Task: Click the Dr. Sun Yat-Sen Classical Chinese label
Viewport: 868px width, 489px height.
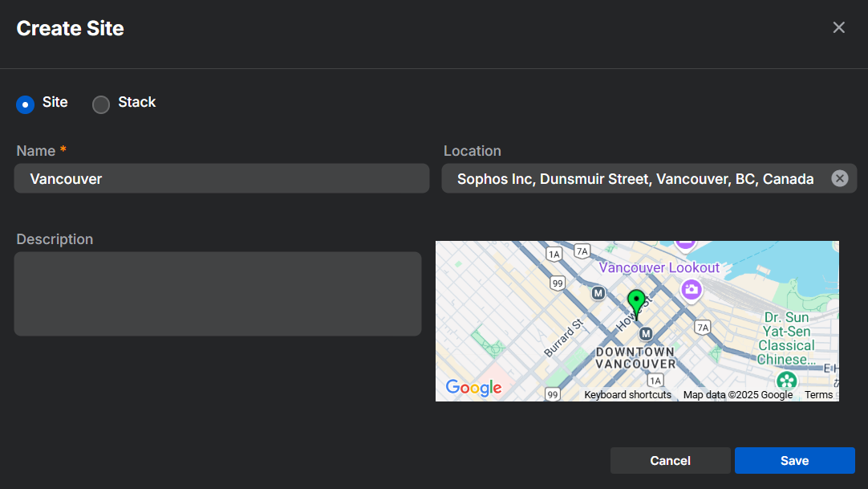Action: (785, 338)
